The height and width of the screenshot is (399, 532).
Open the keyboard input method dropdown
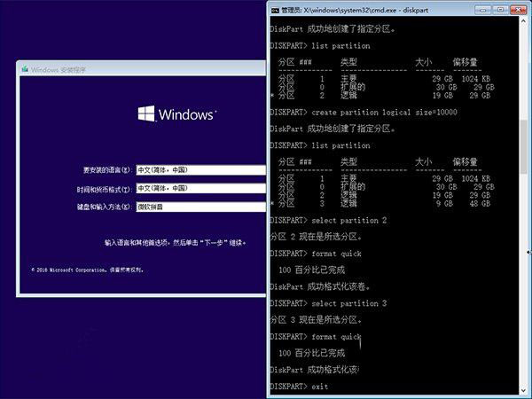[x=201, y=207]
